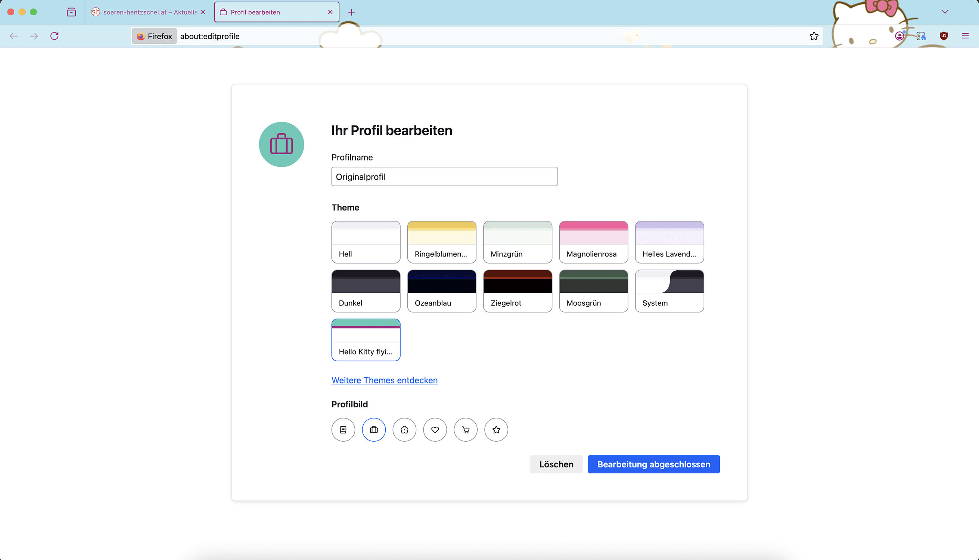Viewport: 979px width, 560px height.
Task: Go forward with the arrow button
Action: tap(34, 36)
